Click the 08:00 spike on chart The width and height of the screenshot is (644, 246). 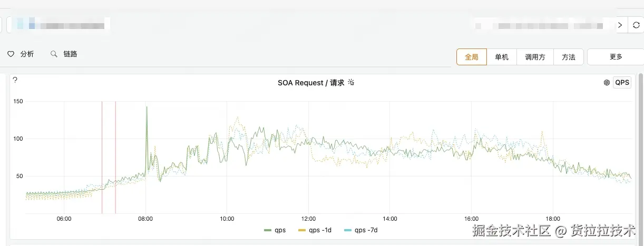pyautogui.click(x=147, y=107)
